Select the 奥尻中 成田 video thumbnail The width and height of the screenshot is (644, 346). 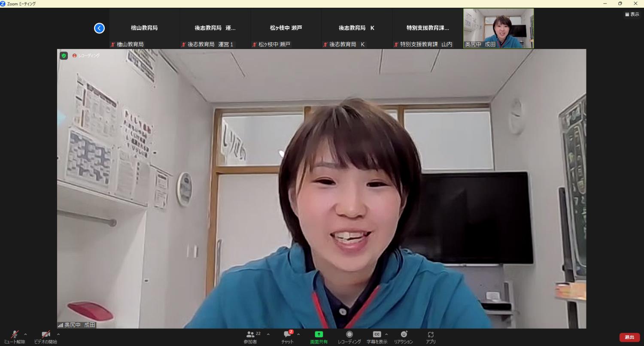[x=498, y=28]
